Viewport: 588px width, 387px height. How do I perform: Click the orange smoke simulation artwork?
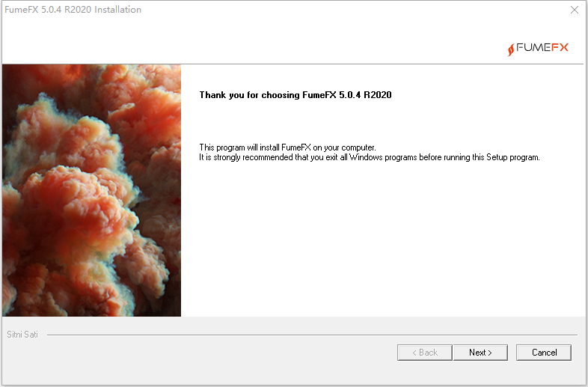91,190
